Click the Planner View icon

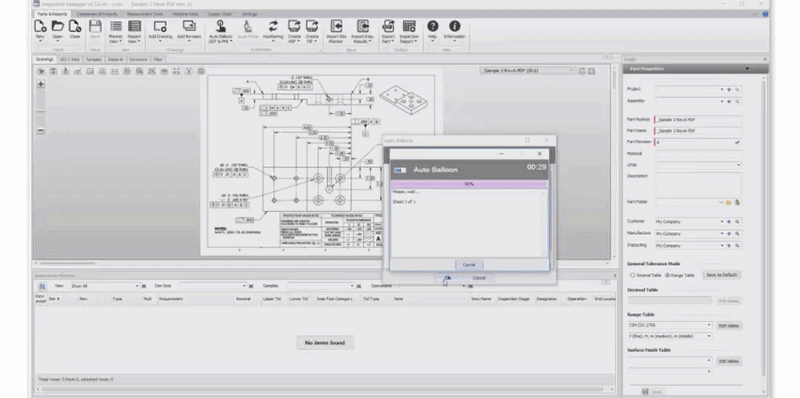[116, 31]
